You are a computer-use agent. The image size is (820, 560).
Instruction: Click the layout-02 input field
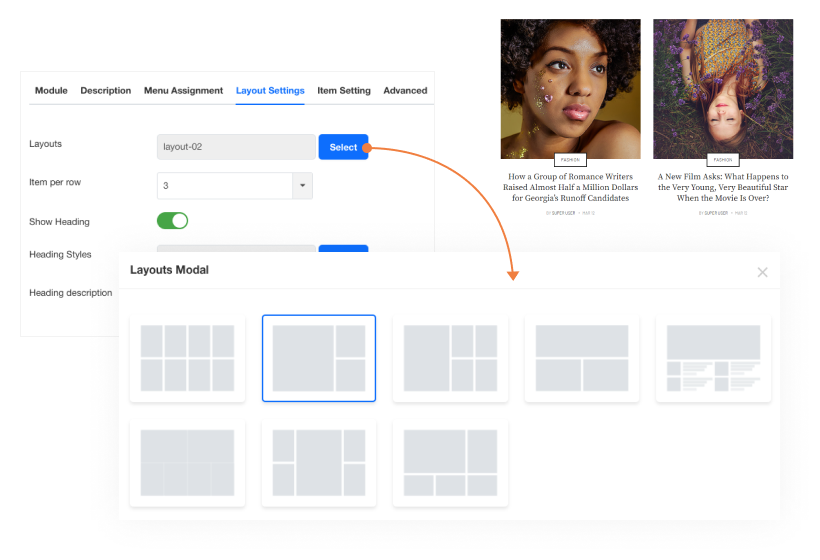[x=236, y=147]
